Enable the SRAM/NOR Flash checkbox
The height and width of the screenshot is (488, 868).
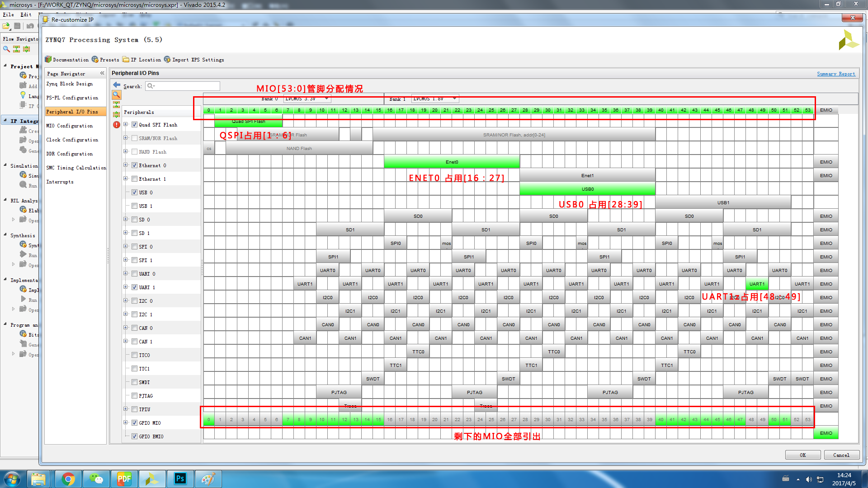[134, 138]
